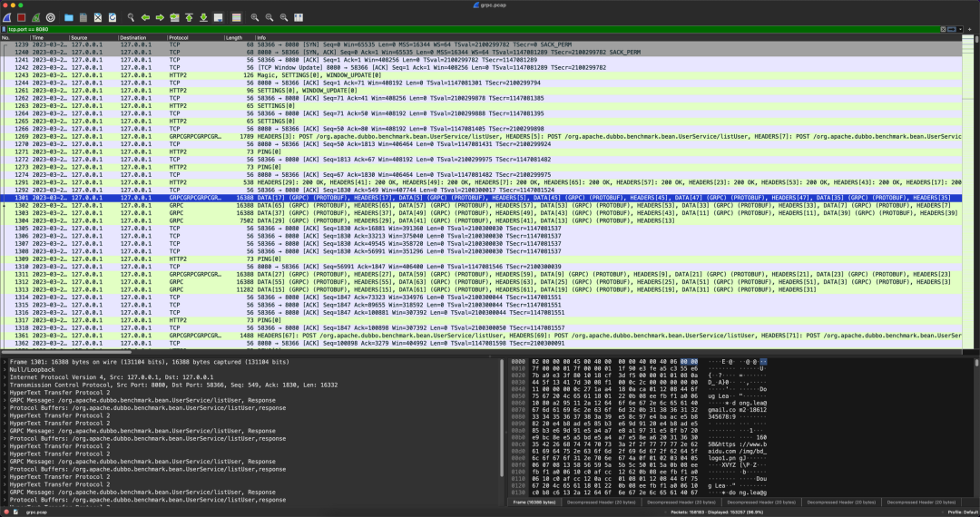Viewport: 980px width, 517px height.
Task: Click inside tcp.port == 8080 filter field
Action: [x=469, y=29]
